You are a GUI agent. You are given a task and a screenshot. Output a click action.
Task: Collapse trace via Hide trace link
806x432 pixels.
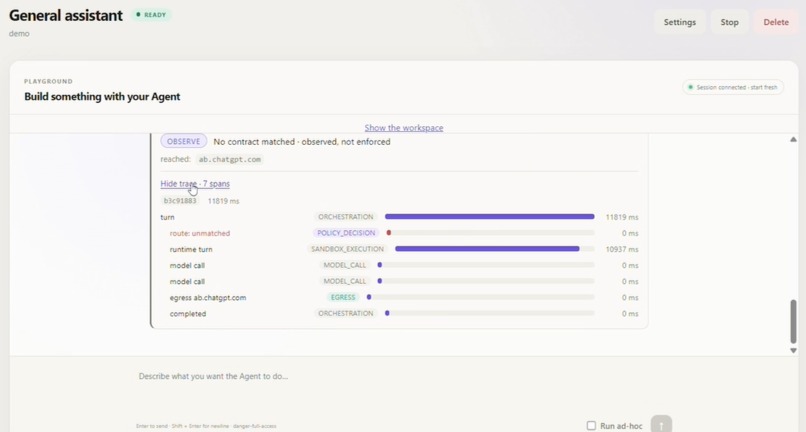[195, 184]
